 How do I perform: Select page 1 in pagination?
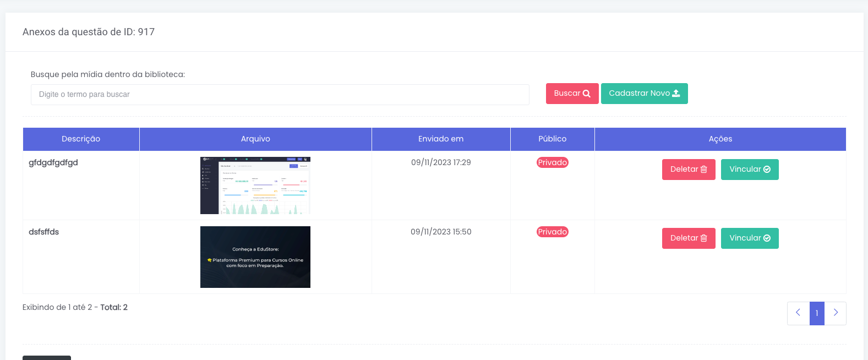817,313
